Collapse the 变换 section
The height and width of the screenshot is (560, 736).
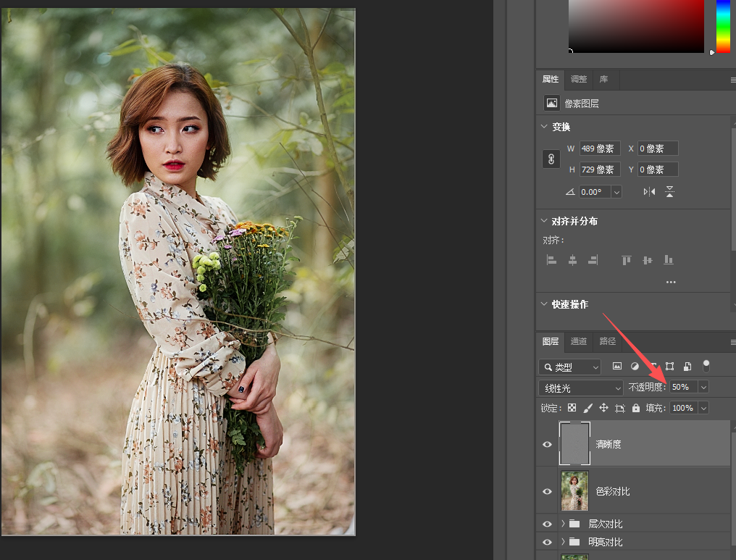[x=544, y=127]
